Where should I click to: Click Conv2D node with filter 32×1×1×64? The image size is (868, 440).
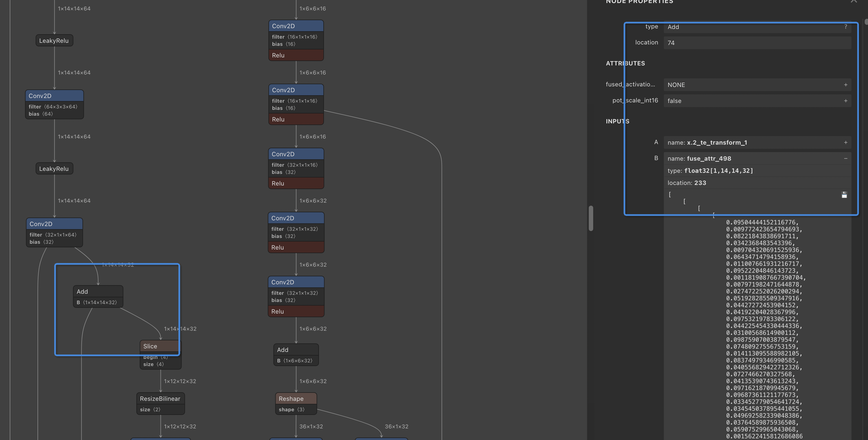pos(54,224)
